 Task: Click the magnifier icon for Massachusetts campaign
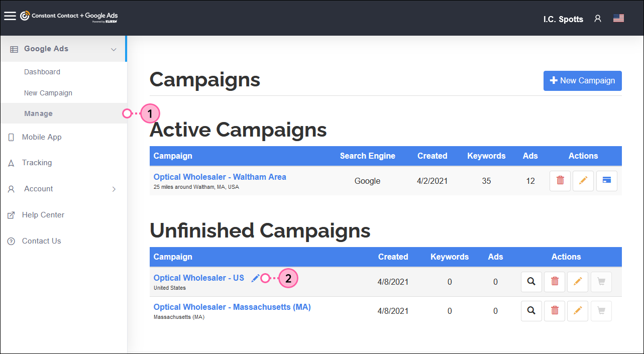[531, 311]
